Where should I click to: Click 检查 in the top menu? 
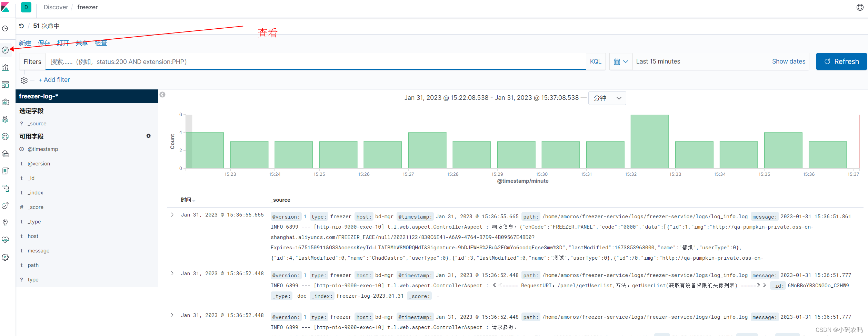point(101,43)
